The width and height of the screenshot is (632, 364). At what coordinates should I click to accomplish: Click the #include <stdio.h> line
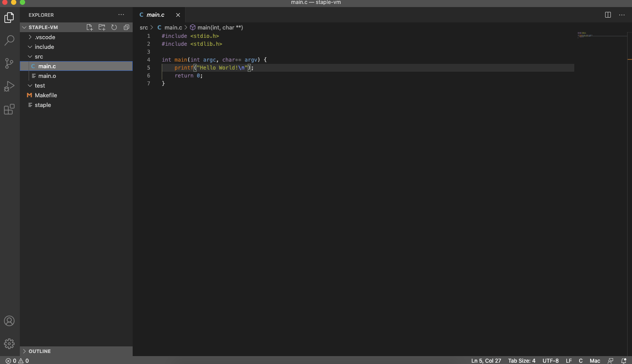pyautogui.click(x=190, y=36)
